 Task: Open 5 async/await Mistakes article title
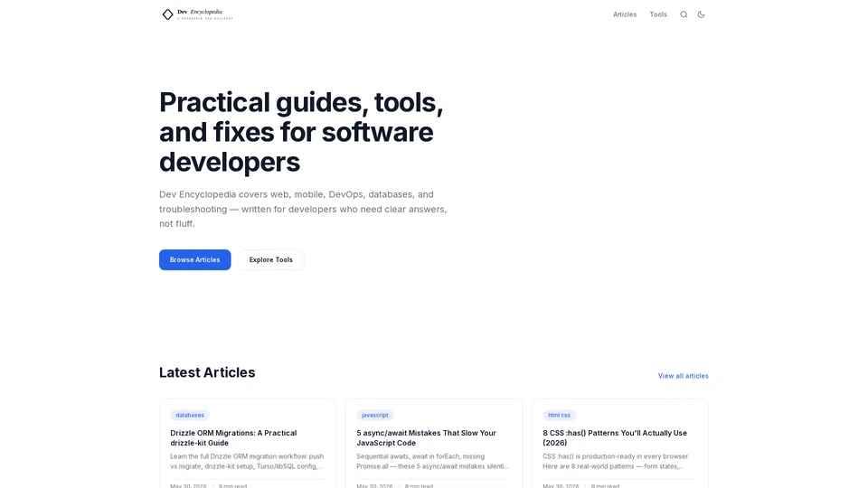(x=426, y=437)
